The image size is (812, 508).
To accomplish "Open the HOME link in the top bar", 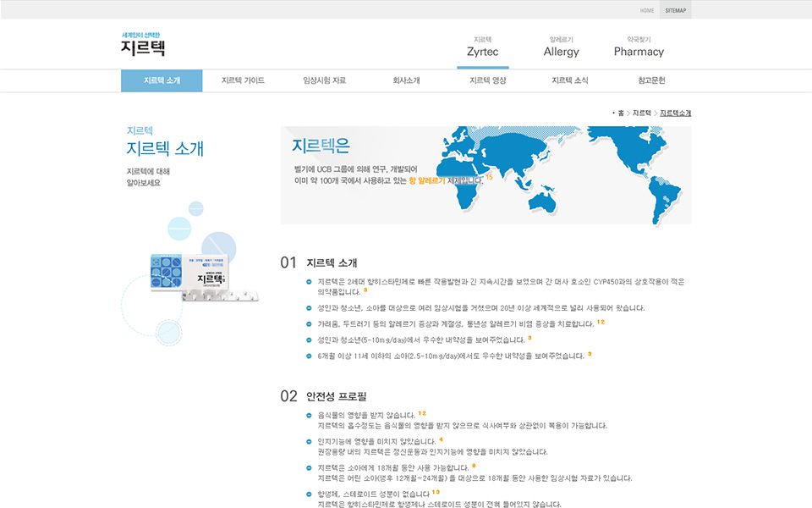I will pos(647,10).
